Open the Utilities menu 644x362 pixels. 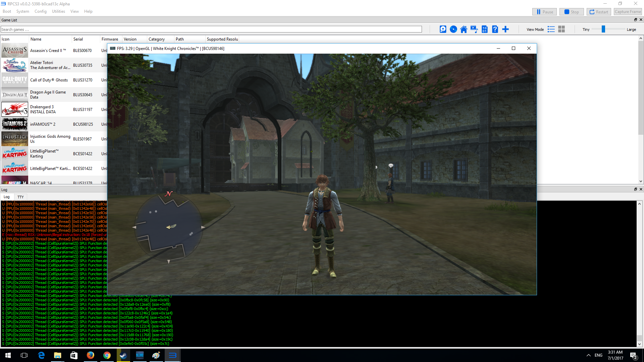58,11
